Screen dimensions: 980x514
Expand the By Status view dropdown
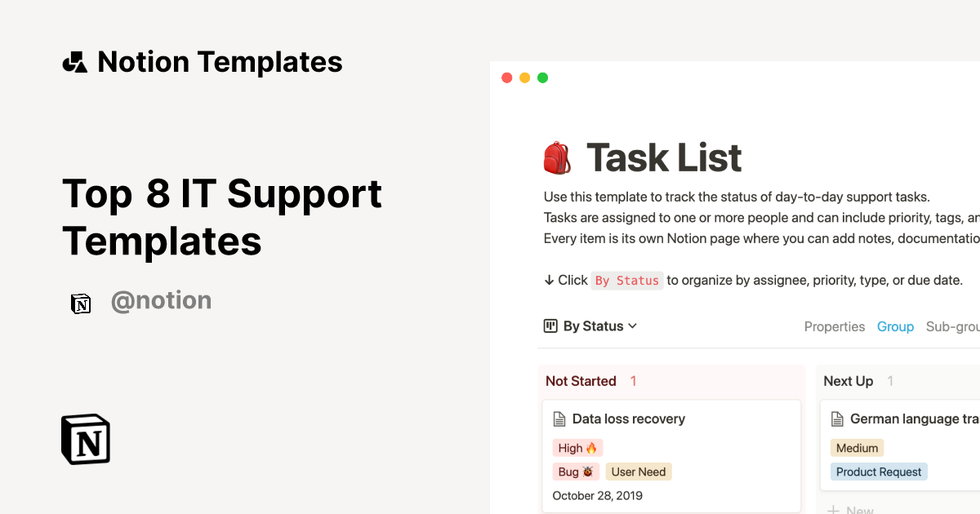[x=634, y=326]
